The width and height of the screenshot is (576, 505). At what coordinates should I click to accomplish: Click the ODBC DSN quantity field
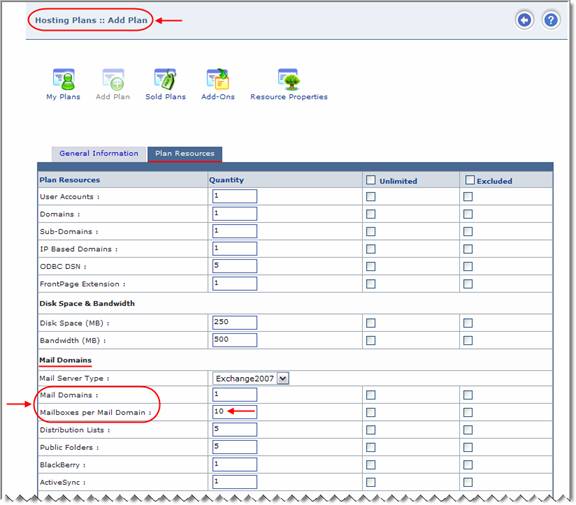234,266
